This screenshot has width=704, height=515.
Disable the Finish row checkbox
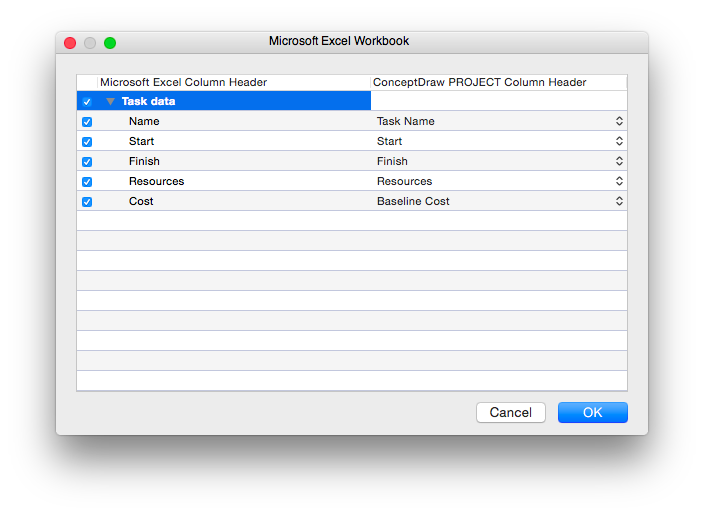[87, 162]
